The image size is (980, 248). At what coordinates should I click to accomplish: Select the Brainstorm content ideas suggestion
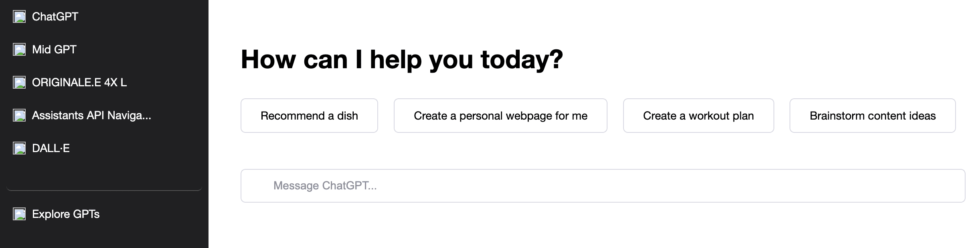coord(873,116)
